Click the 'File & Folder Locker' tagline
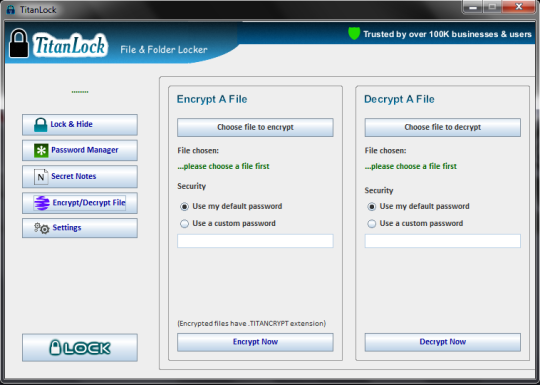 [x=164, y=50]
